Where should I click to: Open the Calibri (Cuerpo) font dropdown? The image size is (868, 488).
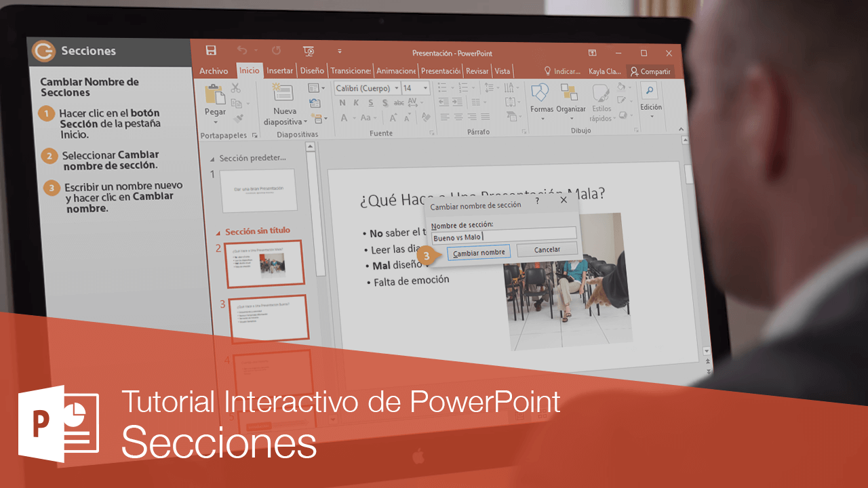tap(397, 88)
